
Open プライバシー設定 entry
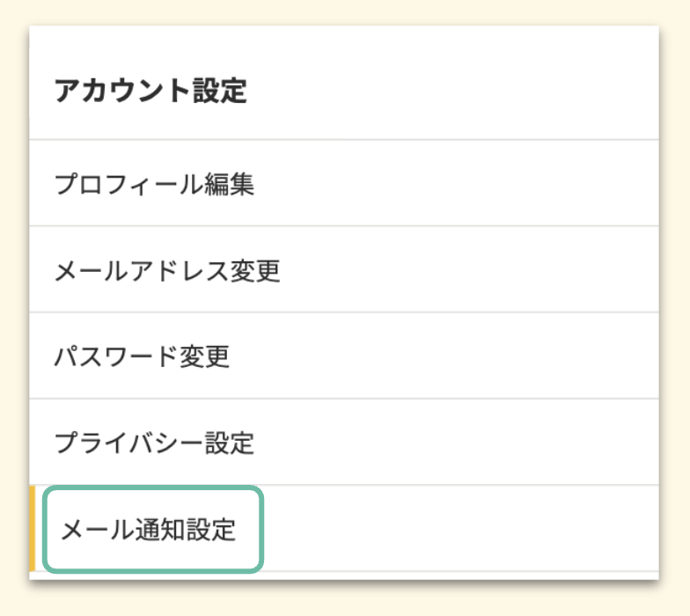154,443
